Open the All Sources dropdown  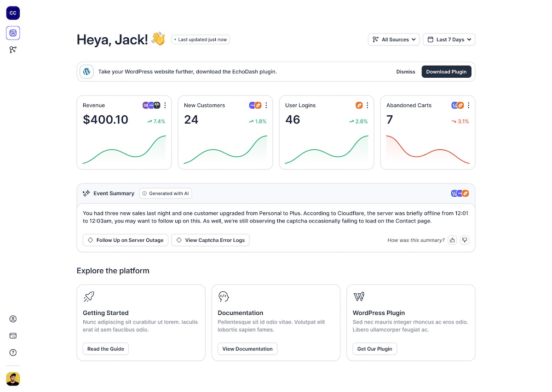(x=393, y=40)
